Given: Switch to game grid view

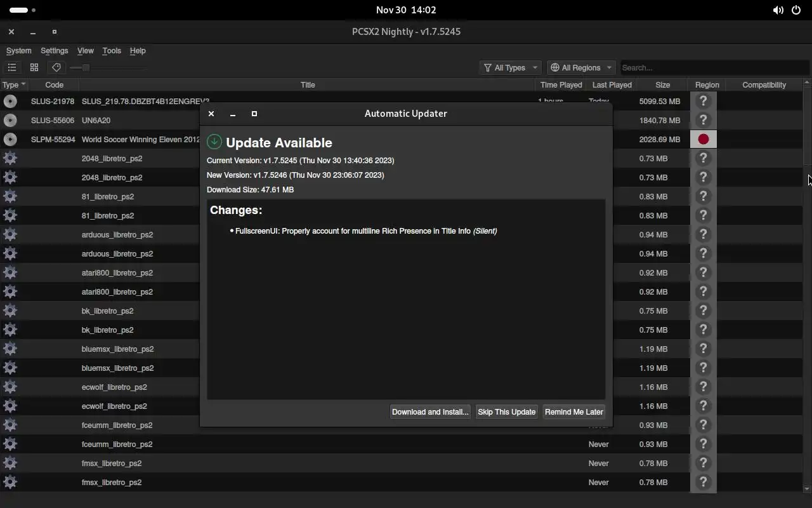Looking at the screenshot, I should click(x=34, y=67).
